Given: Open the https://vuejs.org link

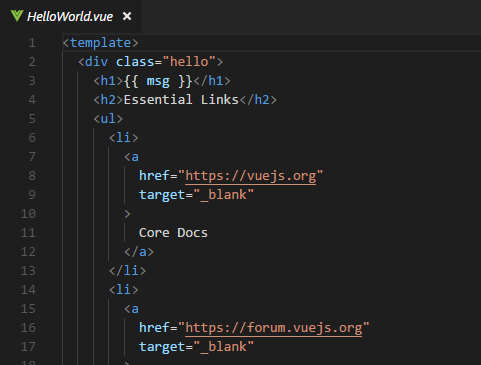Looking at the screenshot, I should point(251,176).
